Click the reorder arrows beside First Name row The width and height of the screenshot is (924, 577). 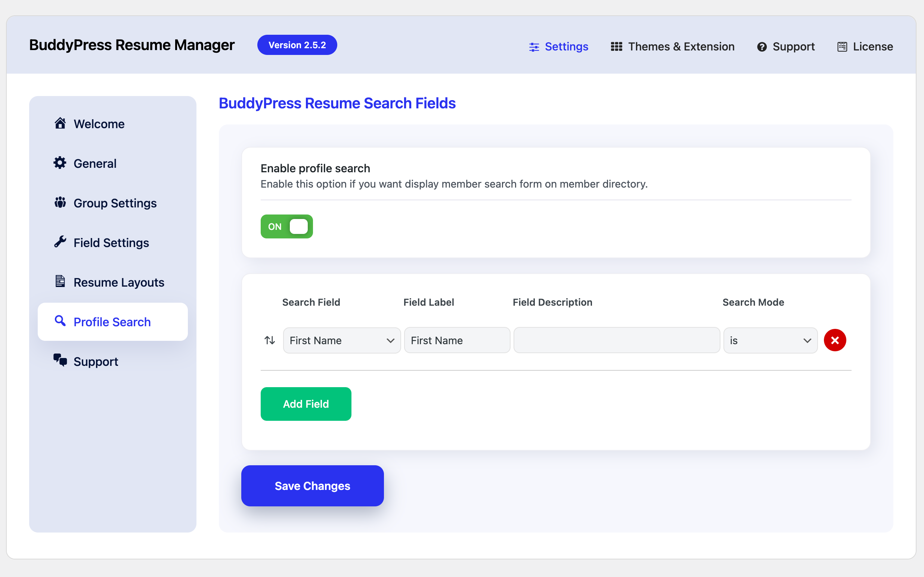tap(270, 340)
